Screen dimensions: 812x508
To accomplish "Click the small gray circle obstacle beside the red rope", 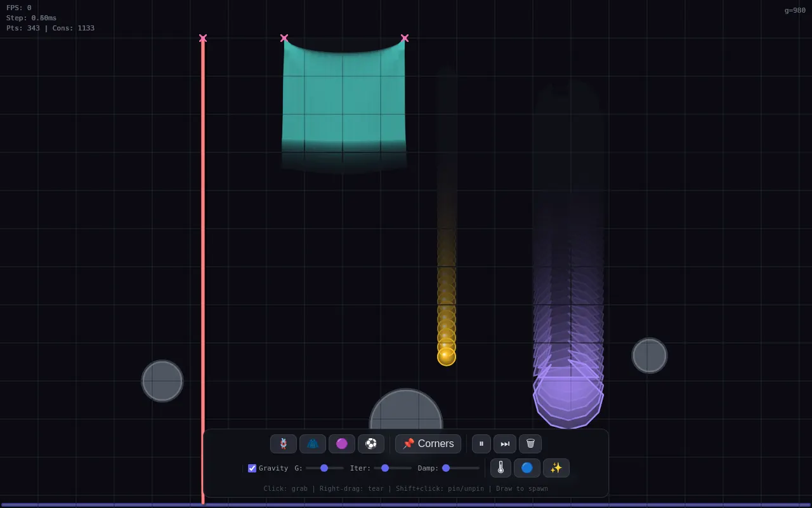I will tap(162, 381).
